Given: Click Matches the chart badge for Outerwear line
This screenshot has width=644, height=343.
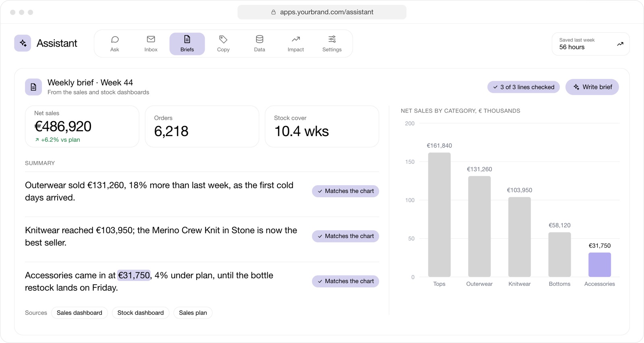Looking at the screenshot, I should [x=345, y=191].
